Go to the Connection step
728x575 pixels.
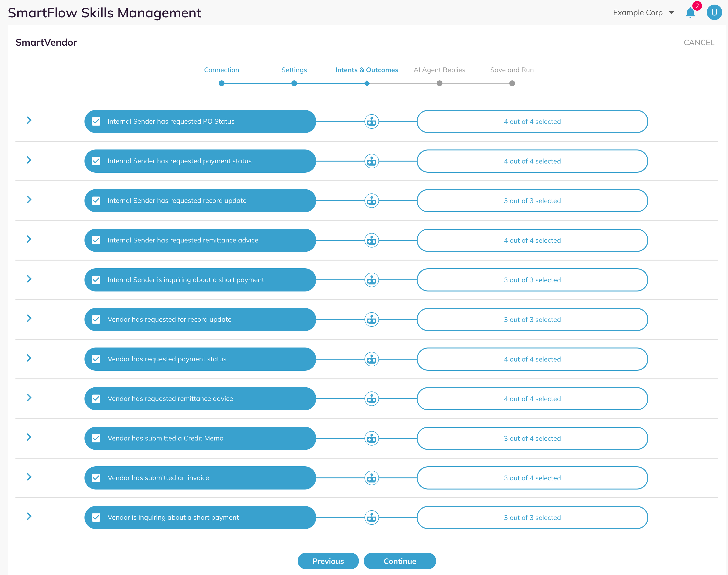(x=221, y=70)
